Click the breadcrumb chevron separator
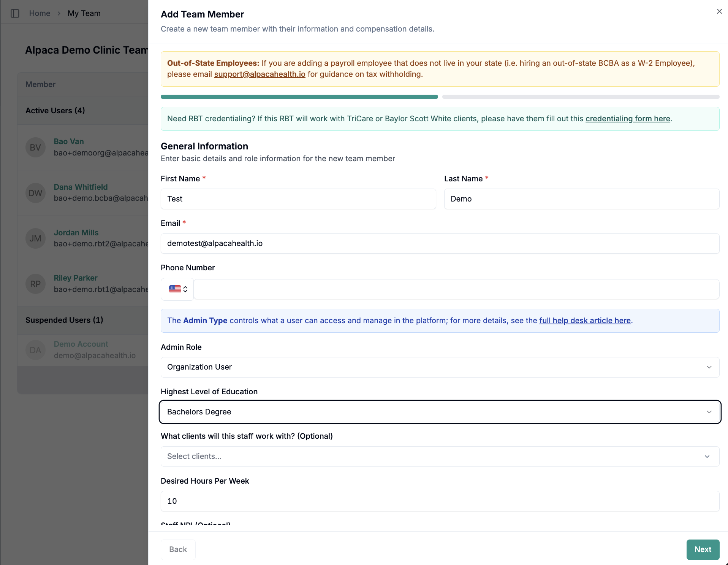This screenshot has height=565, width=728. tap(59, 13)
